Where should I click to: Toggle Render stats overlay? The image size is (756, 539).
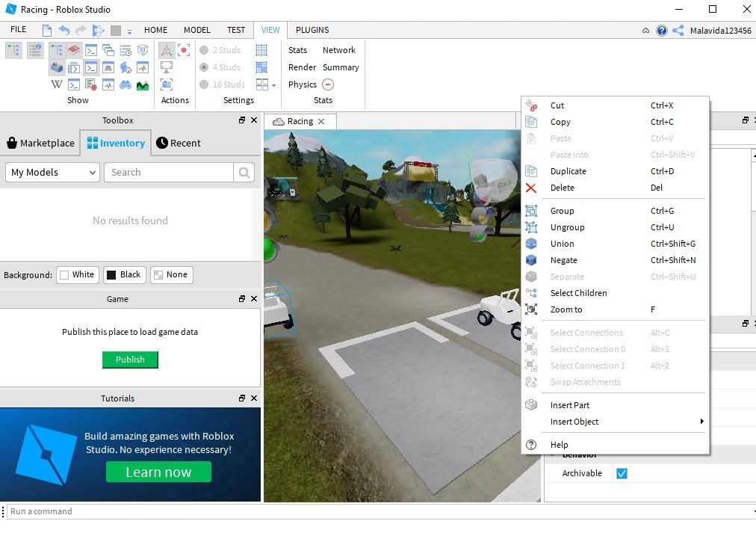302,67
